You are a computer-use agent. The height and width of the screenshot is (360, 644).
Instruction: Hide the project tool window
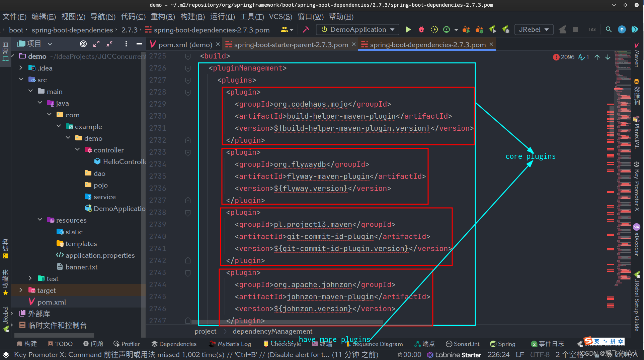pos(139,44)
